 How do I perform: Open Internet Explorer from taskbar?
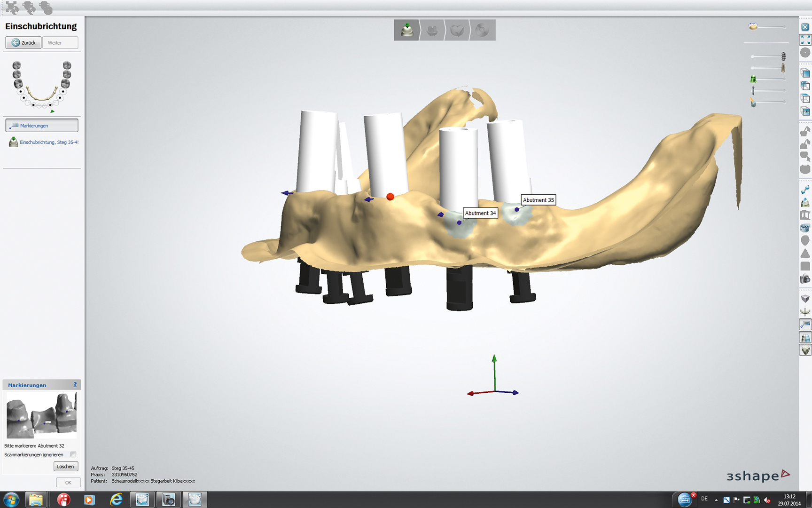click(116, 500)
